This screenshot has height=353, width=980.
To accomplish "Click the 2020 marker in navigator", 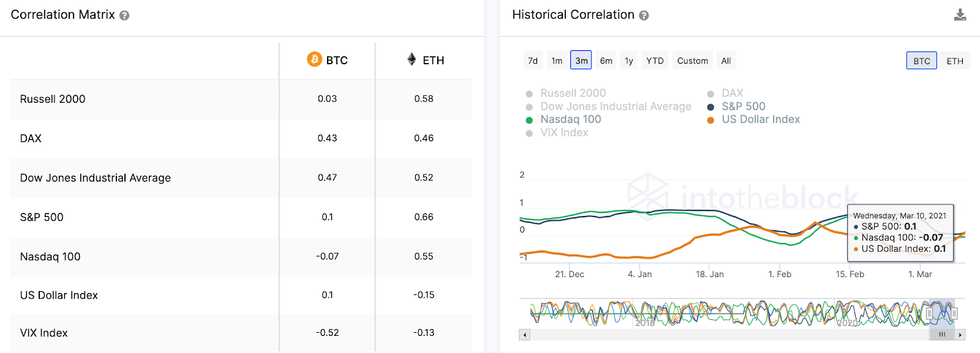I will click(x=848, y=323).
